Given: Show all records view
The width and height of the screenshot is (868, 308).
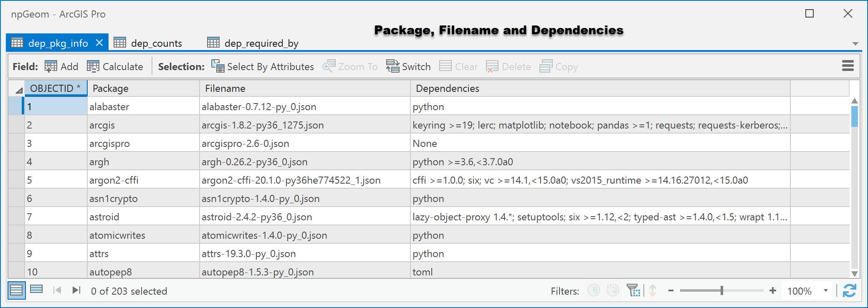Looking at the screenshot, I should click(x=16, y=290).
